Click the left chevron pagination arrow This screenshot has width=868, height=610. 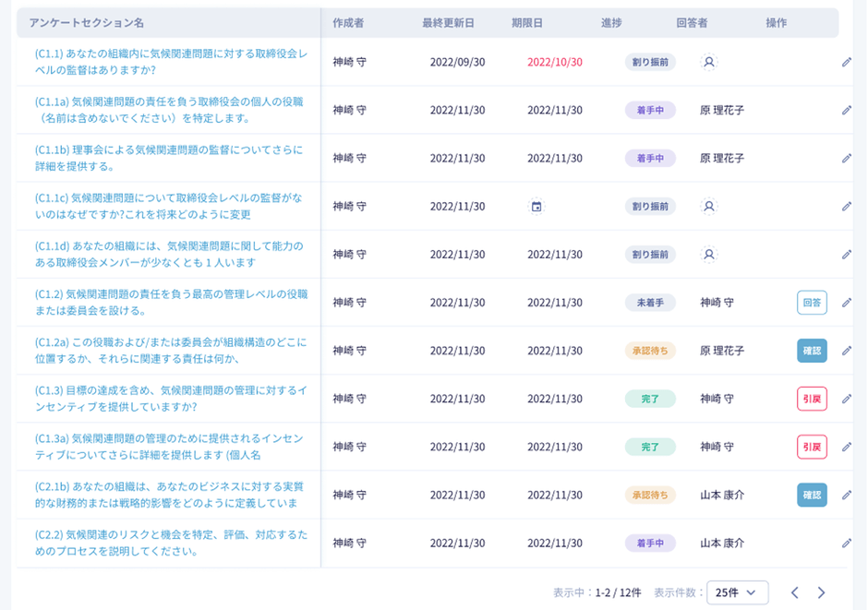[795, 593]
